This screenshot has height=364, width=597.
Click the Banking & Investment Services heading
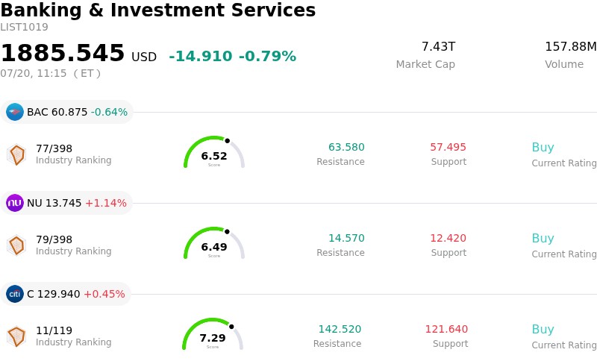pyautogui.click(x=158, y=10)
